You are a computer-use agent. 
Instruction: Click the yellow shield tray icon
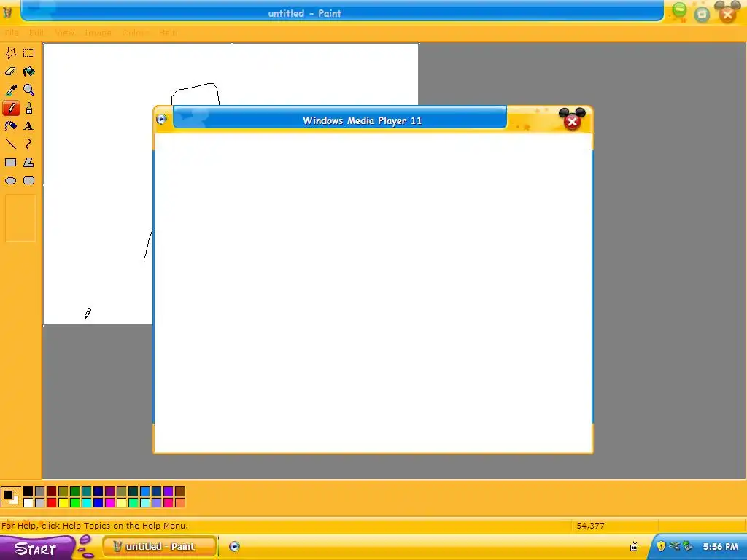point(661,546)
